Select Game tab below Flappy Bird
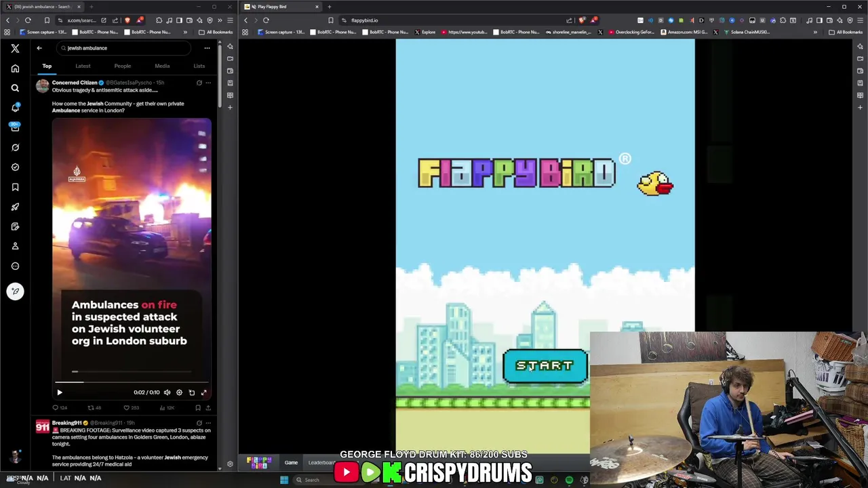The height and width of the screenshot is (488, 868). pyautogui.click(x=291, y=463)
